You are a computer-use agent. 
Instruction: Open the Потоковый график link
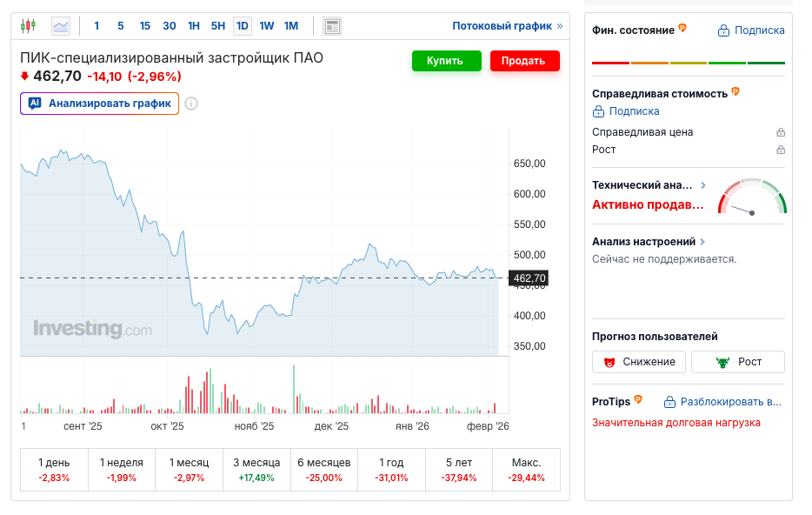[x=508, y=26]
